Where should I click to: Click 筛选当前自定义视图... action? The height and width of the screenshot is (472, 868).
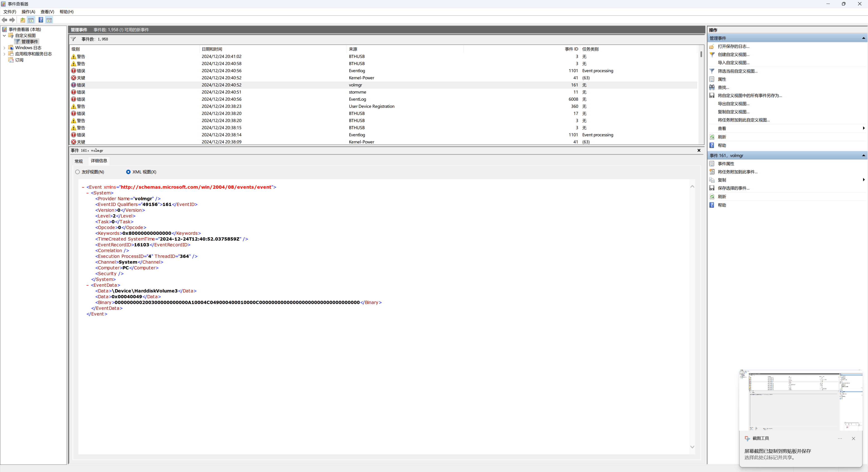pyautogui.click(x=737, y=71)
